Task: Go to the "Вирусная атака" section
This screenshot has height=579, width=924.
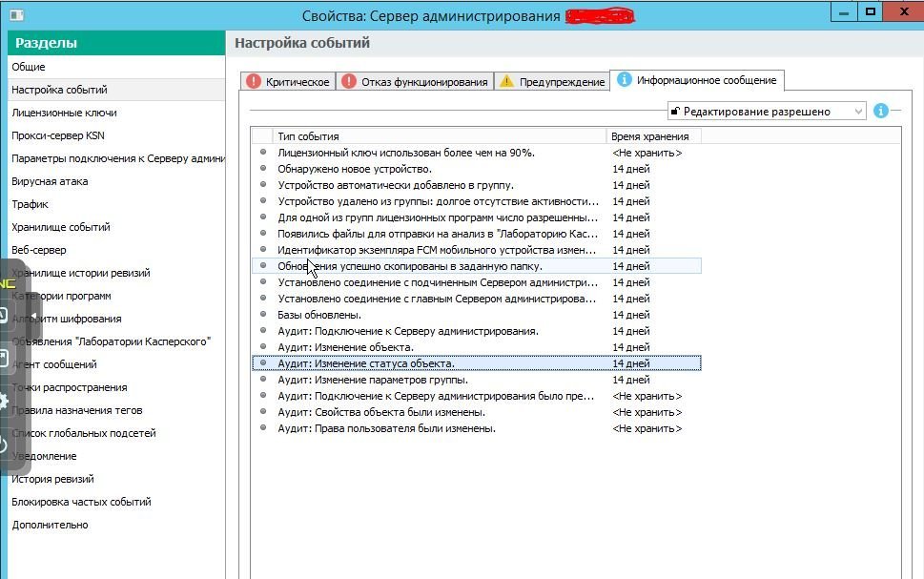Action: tap(50, 181)
